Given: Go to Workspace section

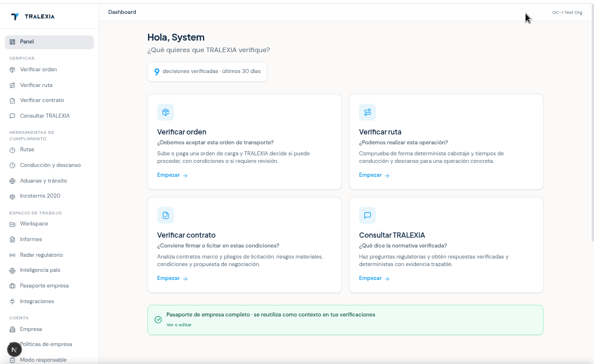Looking at the screenshot, I should (x=49, y=224).
